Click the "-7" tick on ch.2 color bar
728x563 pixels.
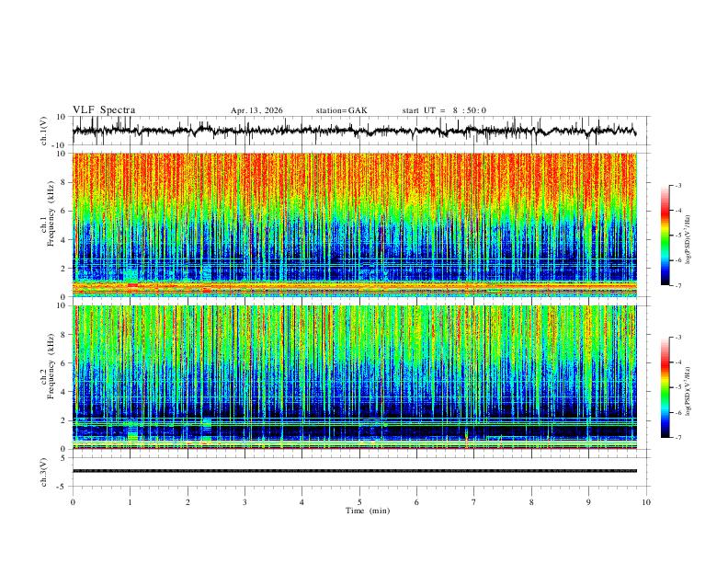tap(678, 437)
